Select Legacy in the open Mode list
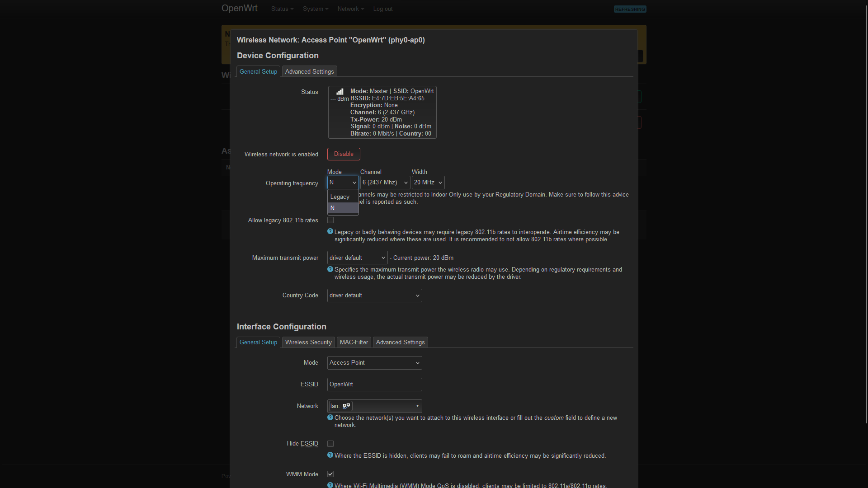 343,197
